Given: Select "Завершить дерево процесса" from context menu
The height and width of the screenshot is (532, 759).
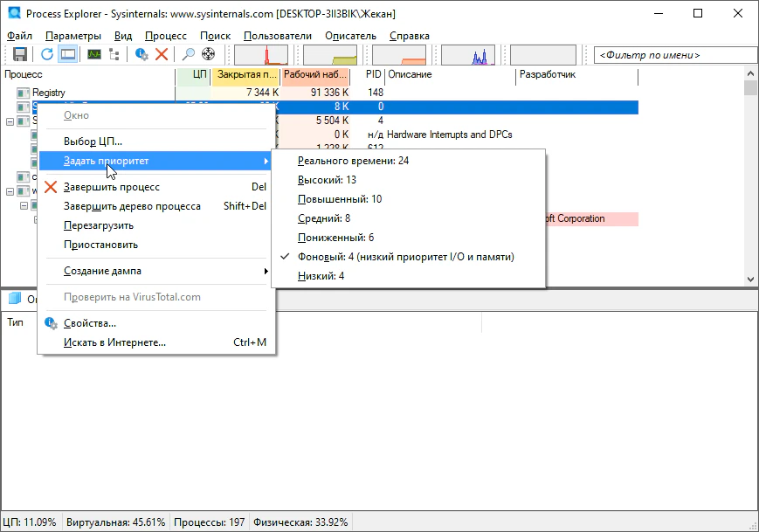Looking at the screenshot, I should coord(132,206).
